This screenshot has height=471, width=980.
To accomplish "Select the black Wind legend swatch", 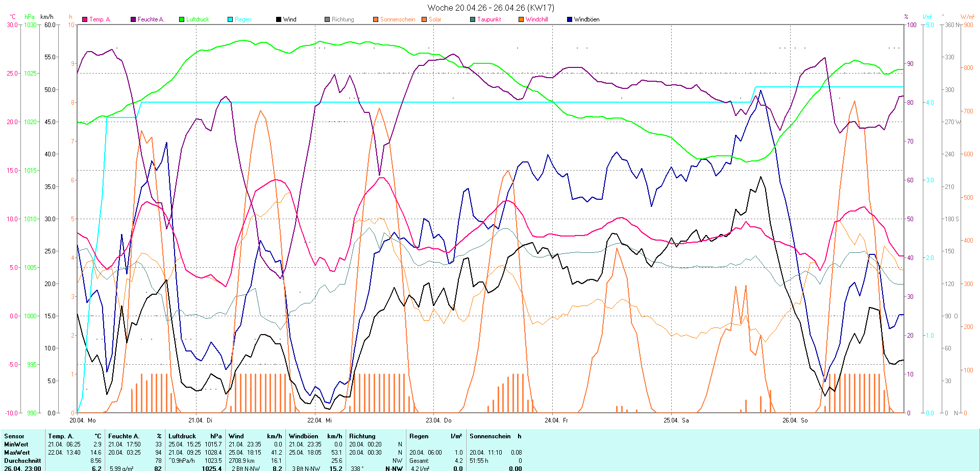I will (279, 19).
